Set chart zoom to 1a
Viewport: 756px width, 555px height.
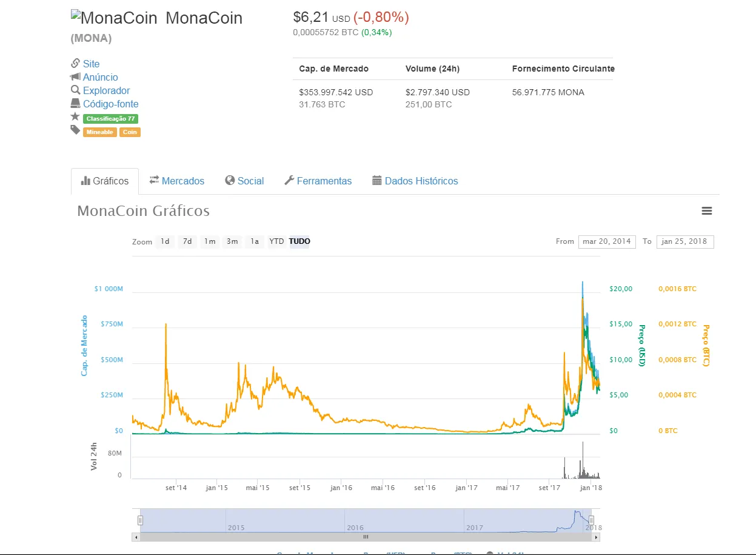coord(255,241)
